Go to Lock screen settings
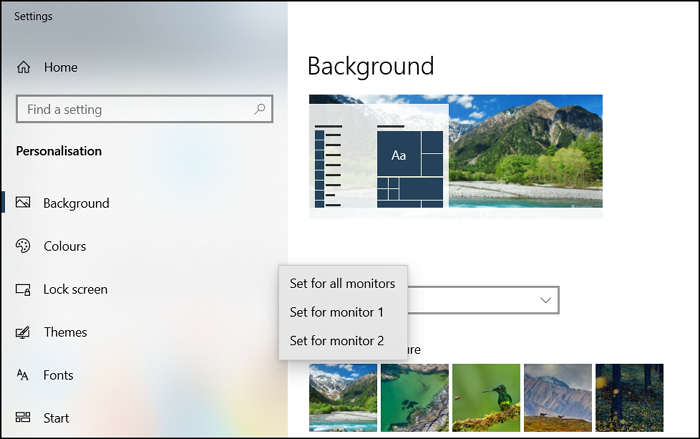This screenshot has height=439, width=700. pyautogui.click(x=75, y=289)
